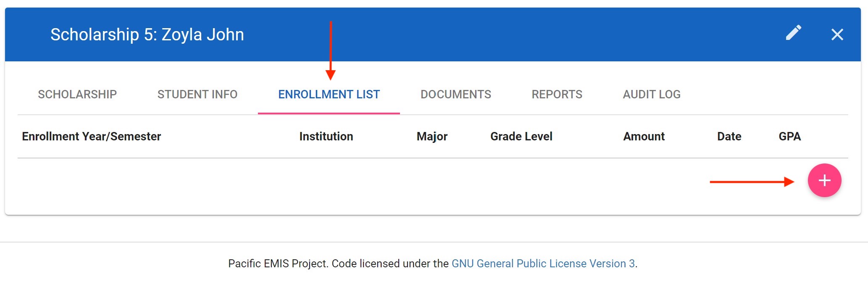Click the Enrollment Year/Semester column header
This screenshot has height=290, width=868.
click(92, 137)
